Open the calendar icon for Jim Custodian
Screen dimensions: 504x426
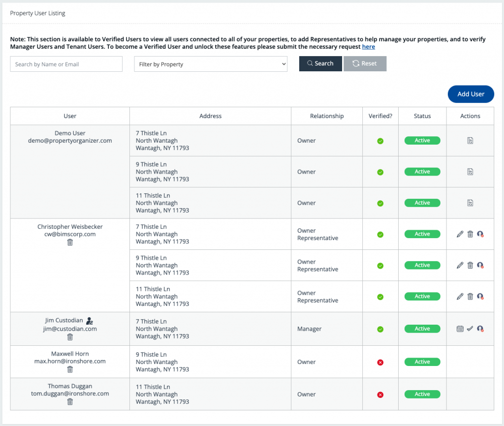tap(459, 329)
